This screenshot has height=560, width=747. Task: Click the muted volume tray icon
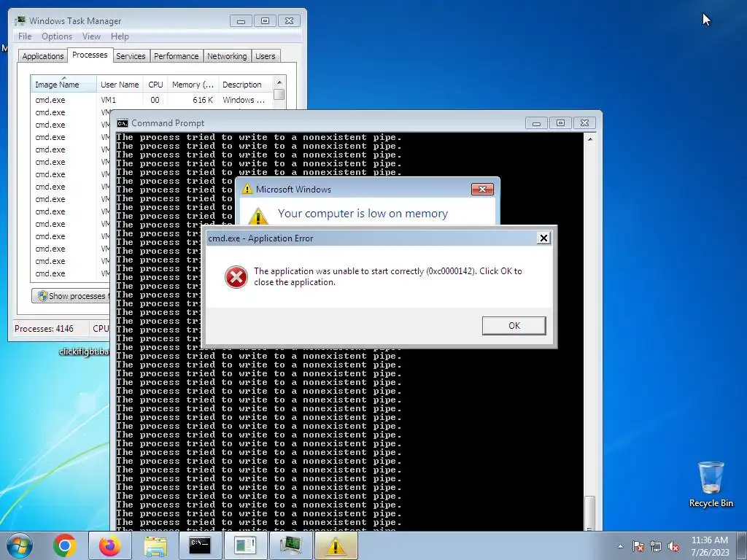[x=673, y=546]
